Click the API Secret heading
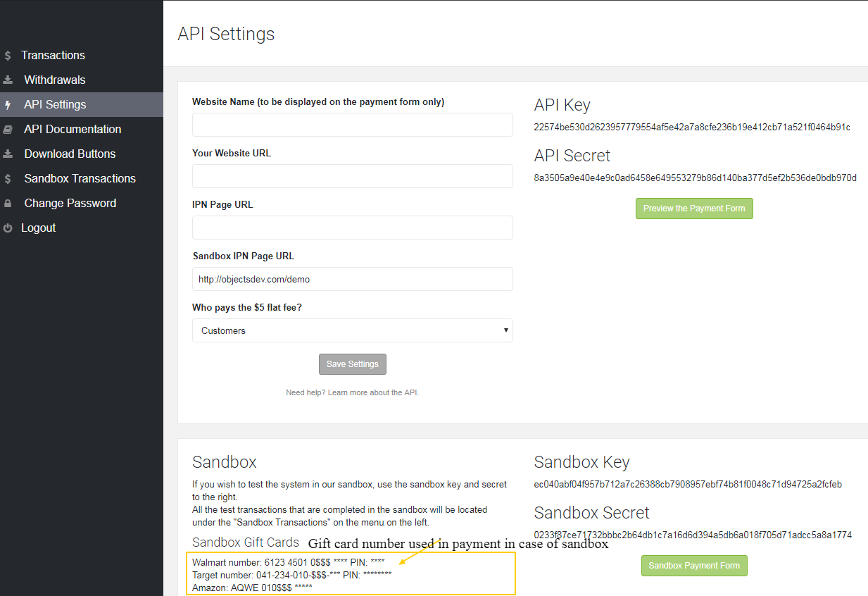The width and height of the screenshot is (868, 596). (572, 156)
